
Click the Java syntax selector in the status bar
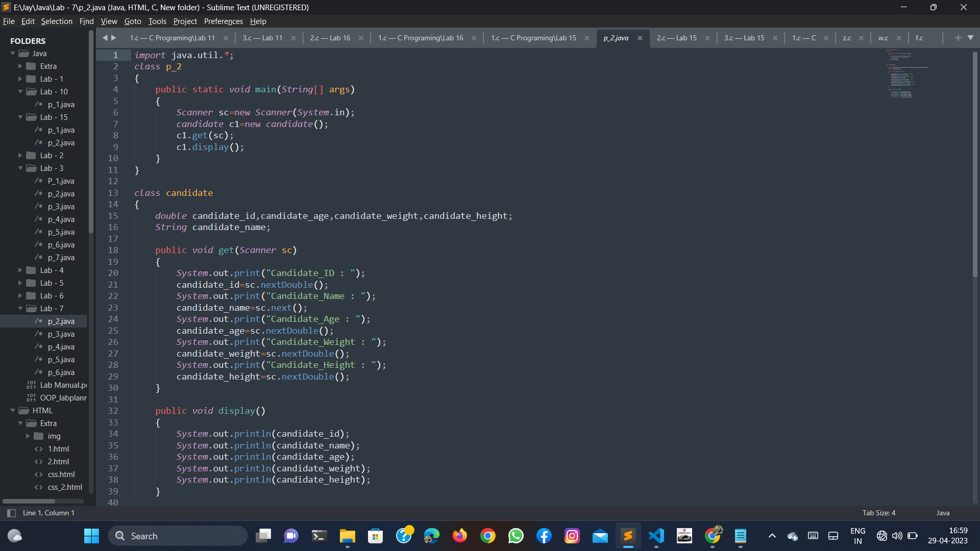[x=943, y=513]
